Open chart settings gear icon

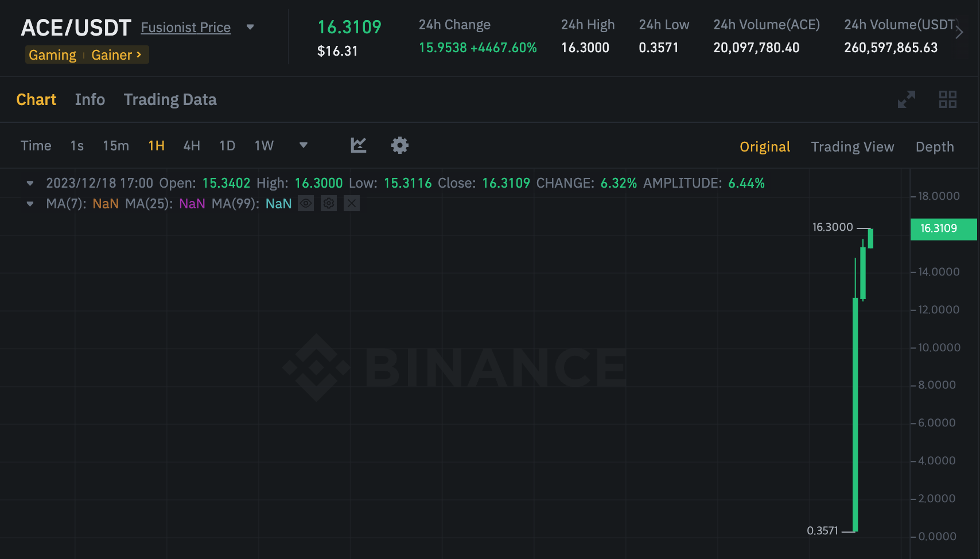point(400,145)
